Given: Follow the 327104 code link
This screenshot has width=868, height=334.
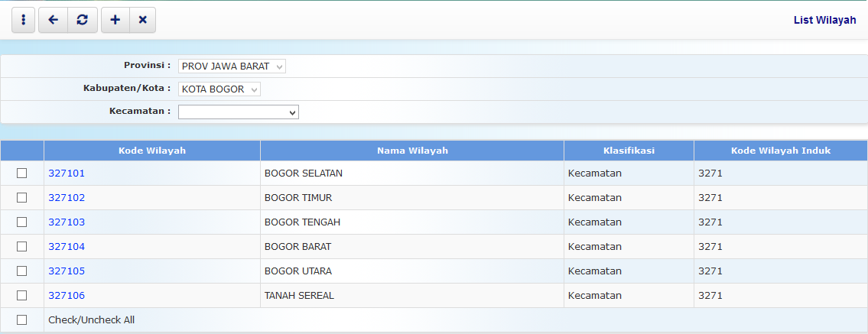Looking at the screenshot, I should tap(67, 247).
